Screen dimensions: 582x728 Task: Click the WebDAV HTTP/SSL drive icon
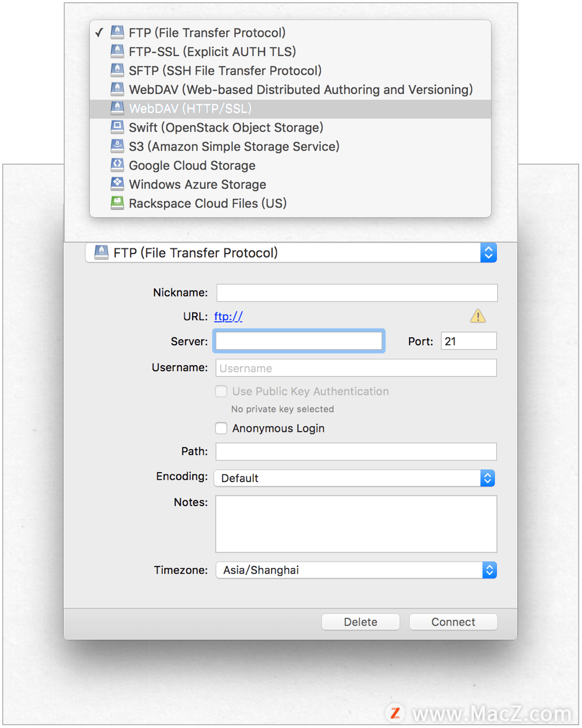[117, 108]
